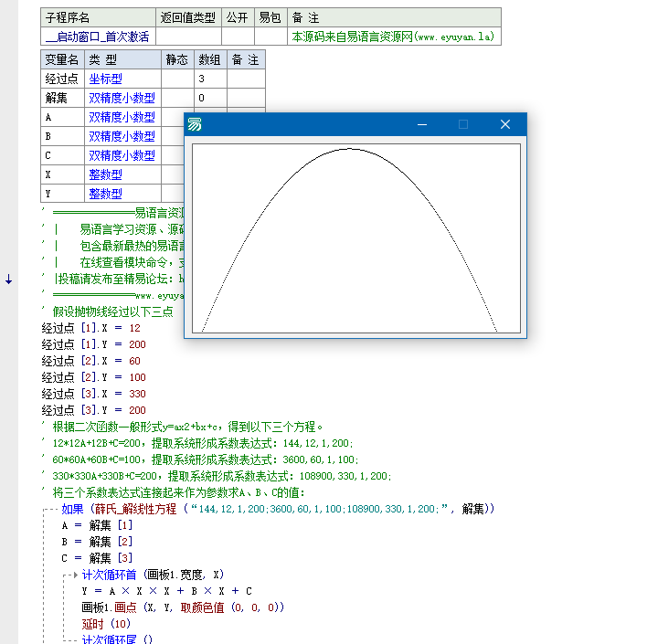The height and width of the screenshot is (644, 647).
Task: Click comment line starting 12*12A+12B+C=200
Action: pos(203,444)
